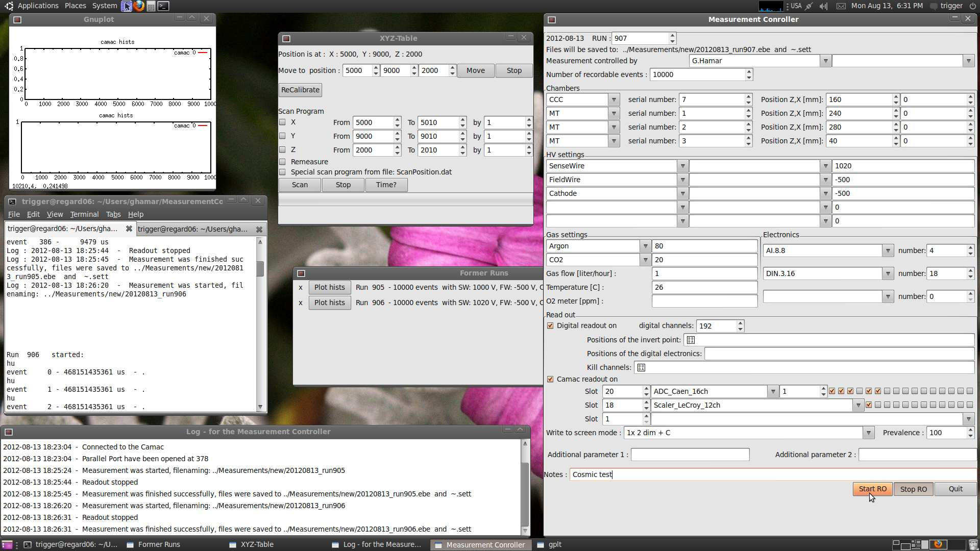Viewport: 980px width, 551px height.
Task: Click the Plot hists icon for Run 905
Action: [329, 287]
